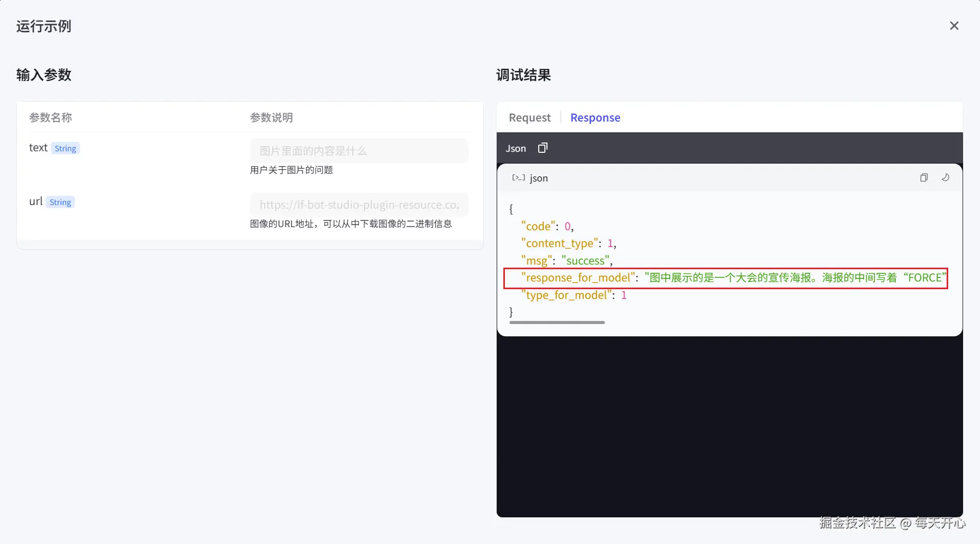This screenshot has height=544, width=980.
Task: Click the 输入参数 heading
Action: tap(44, 75)
